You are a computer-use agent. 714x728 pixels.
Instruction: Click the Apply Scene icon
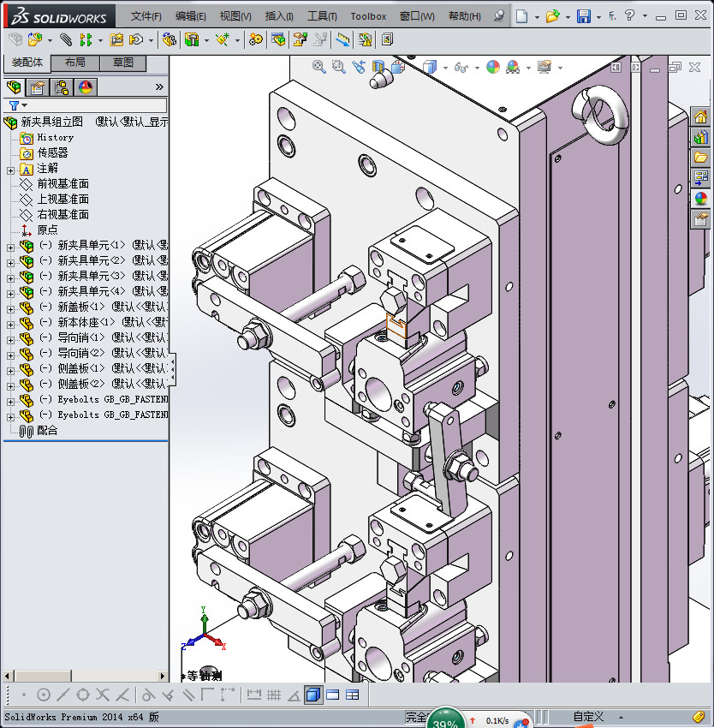tap(513, 68)
